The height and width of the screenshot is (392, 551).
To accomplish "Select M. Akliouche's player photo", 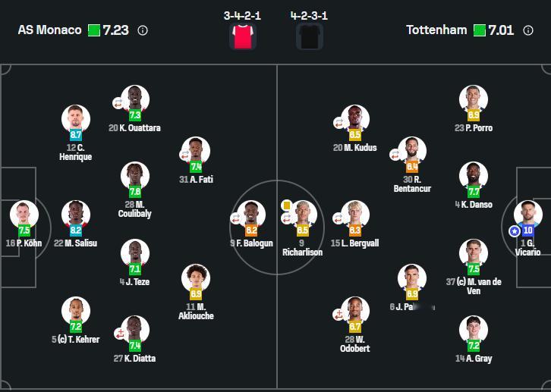I will (x=196, y=278).
